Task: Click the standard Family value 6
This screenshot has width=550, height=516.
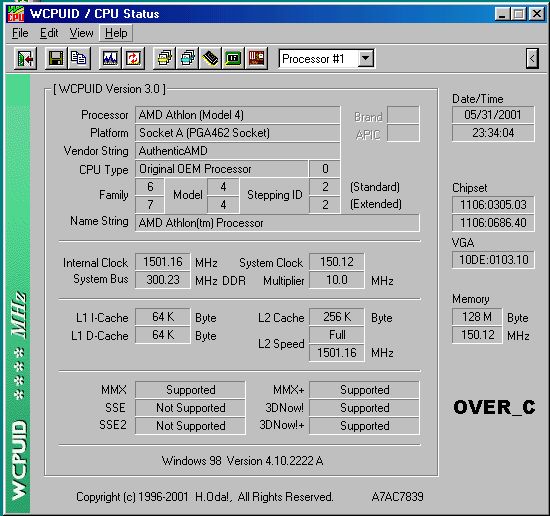Action: (150, 187)
